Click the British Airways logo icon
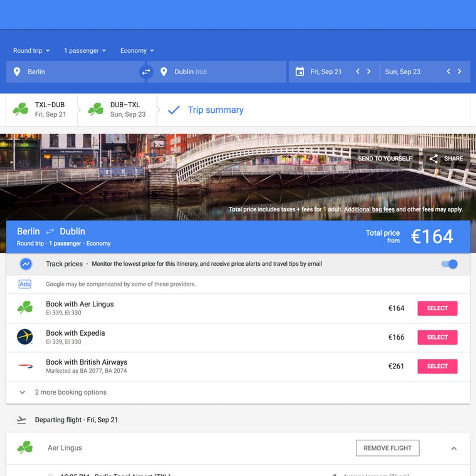The height and width of the screenshot is (476, 476). [25, 366]
